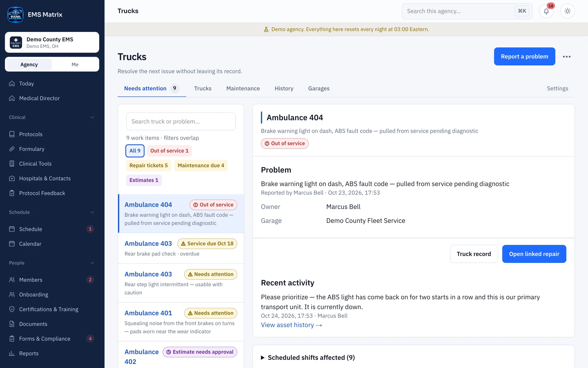Open Today home icon in sidebar
Screen dimensions: 588x368
click(x=12, y=83)
